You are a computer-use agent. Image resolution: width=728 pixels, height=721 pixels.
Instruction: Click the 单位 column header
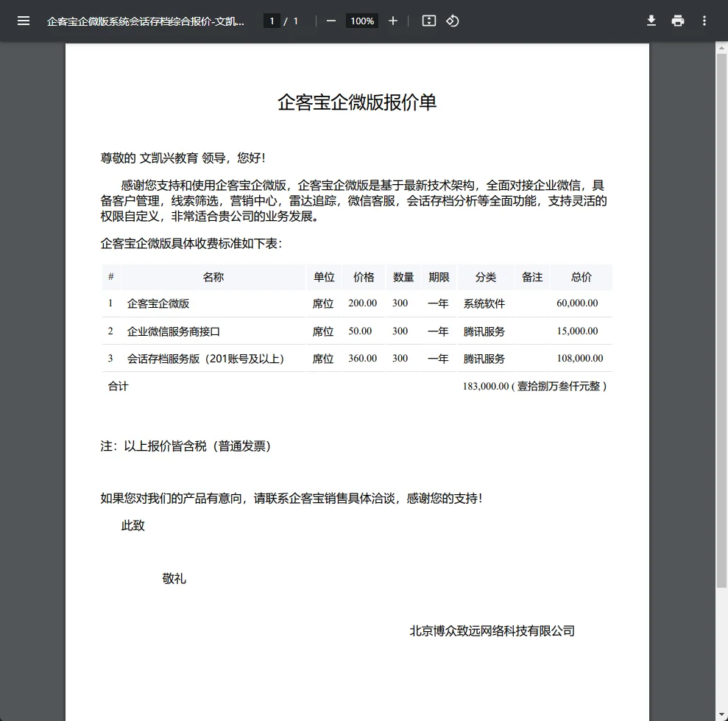(x=324, y=278)
